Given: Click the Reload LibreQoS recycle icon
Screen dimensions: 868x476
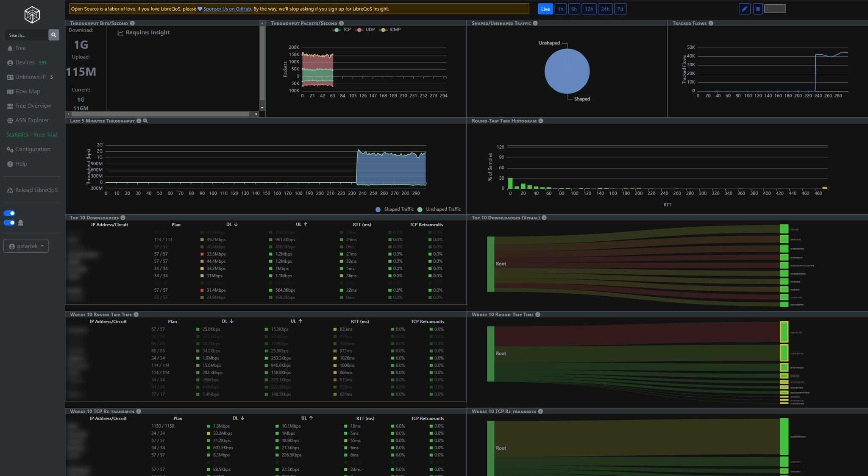Looking at the screenshot, I should pyautogui.click(x=10, y=190).
